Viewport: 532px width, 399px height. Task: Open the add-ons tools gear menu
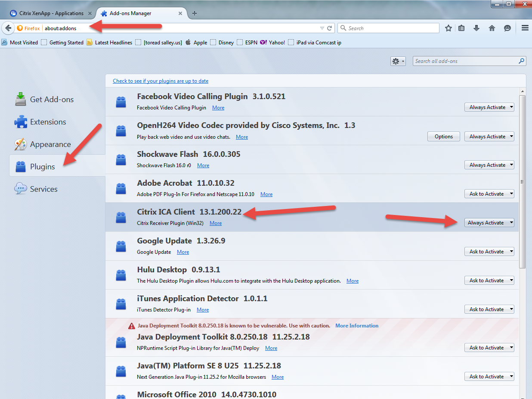398,61
